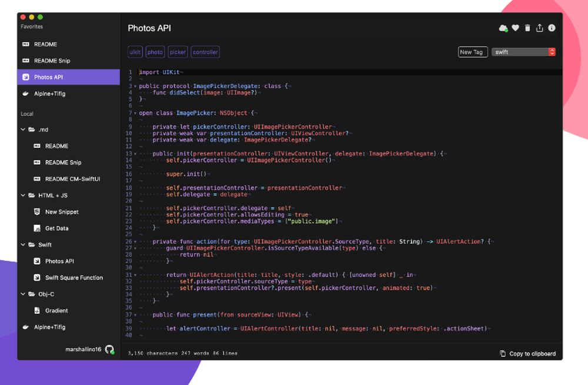This screenshot has height=385, width=588.
Task: Click the controller tag
Action: pyautogui.click(x=205, y=52)
